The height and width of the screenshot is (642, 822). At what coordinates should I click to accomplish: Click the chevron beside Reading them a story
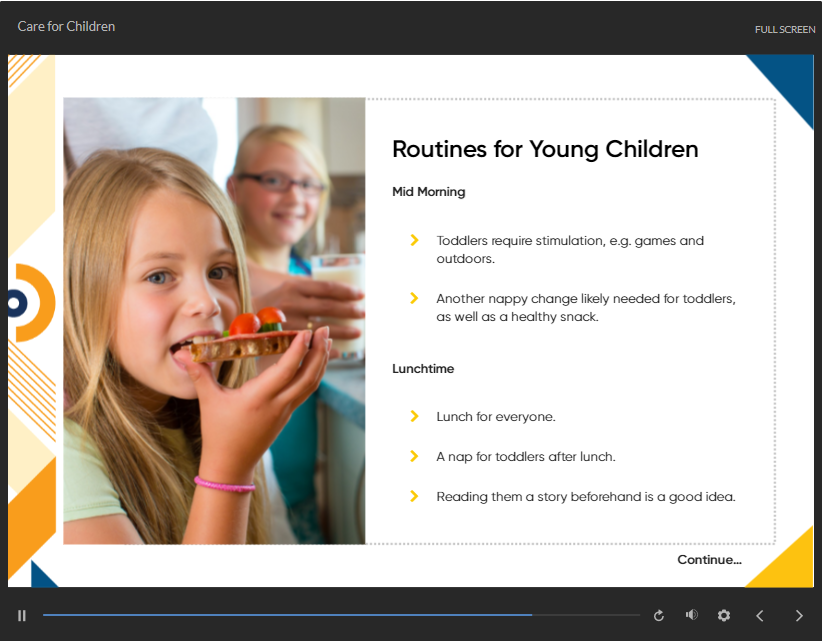coord(414,496)
